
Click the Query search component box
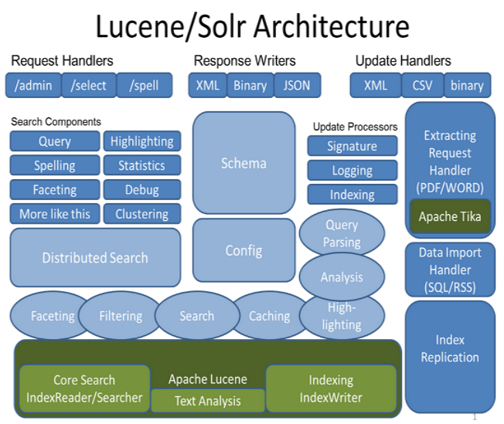click(x=55, y=141)
